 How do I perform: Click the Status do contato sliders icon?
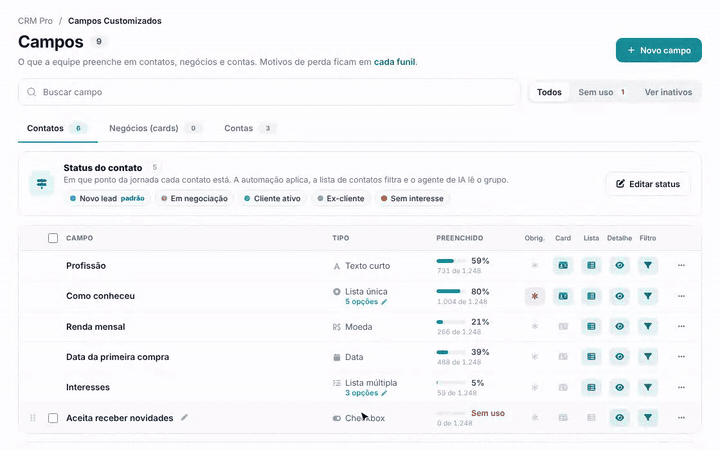[x=42, y=184]
